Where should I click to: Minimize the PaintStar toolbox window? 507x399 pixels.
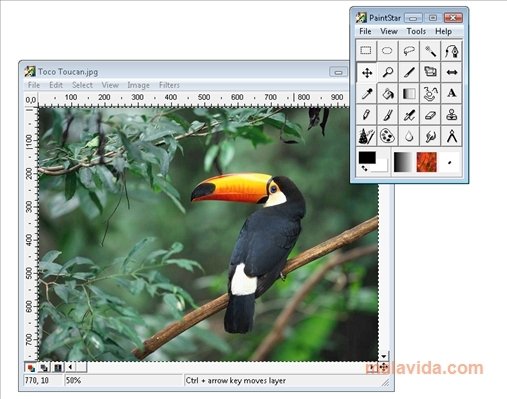coord(413,18)
